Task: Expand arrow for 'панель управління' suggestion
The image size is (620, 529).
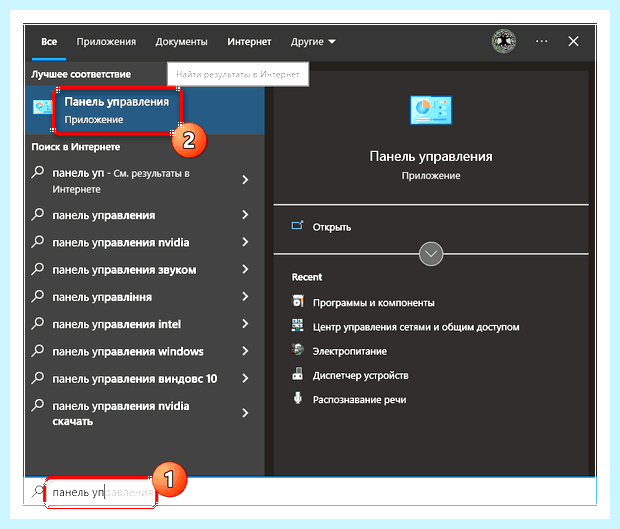Action: 245,297
